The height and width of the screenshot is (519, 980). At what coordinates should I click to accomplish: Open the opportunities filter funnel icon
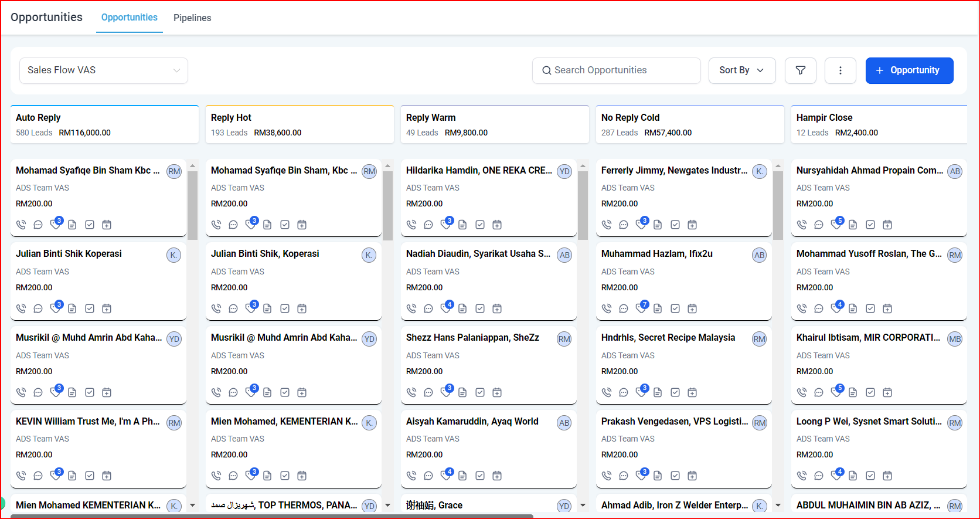[x=800, y=70]
